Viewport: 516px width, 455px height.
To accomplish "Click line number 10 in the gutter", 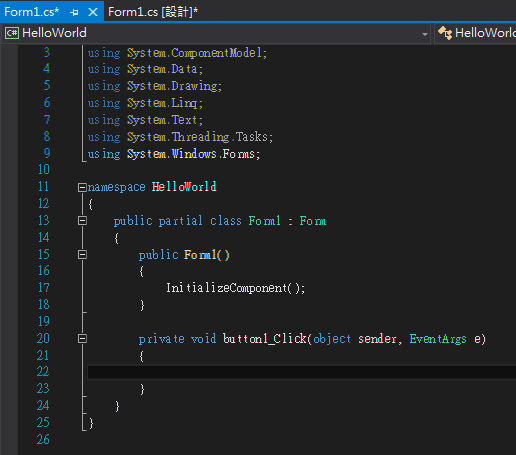I will [x=43, y=169].
